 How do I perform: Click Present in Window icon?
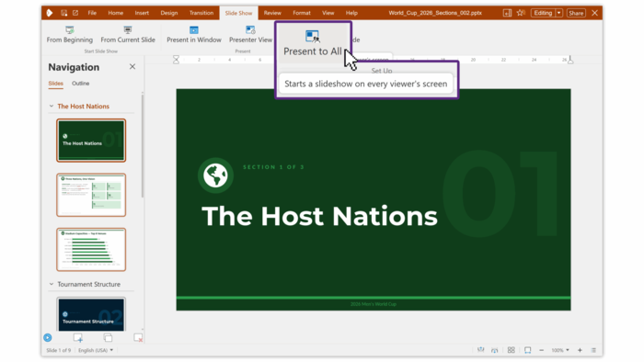193,30
